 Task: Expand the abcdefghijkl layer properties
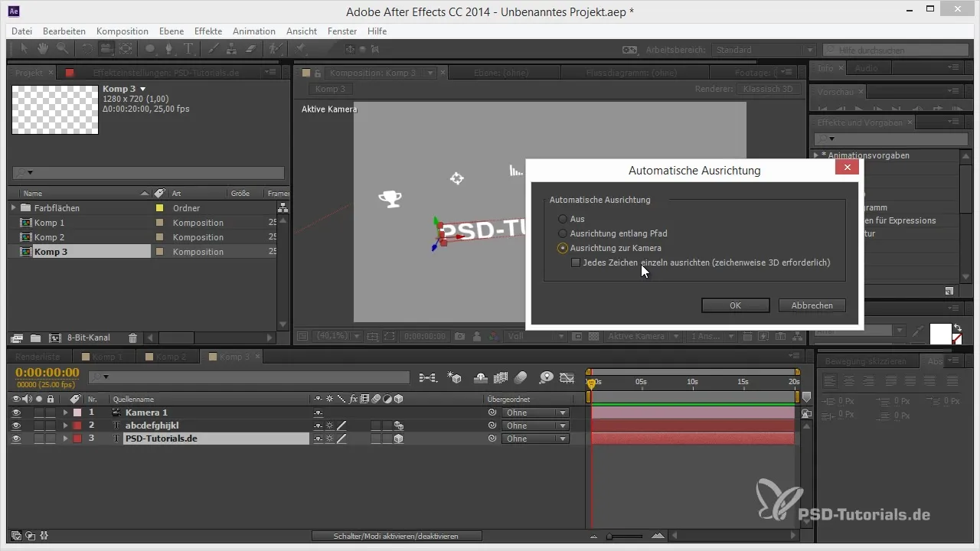click(x=65, y=425)
